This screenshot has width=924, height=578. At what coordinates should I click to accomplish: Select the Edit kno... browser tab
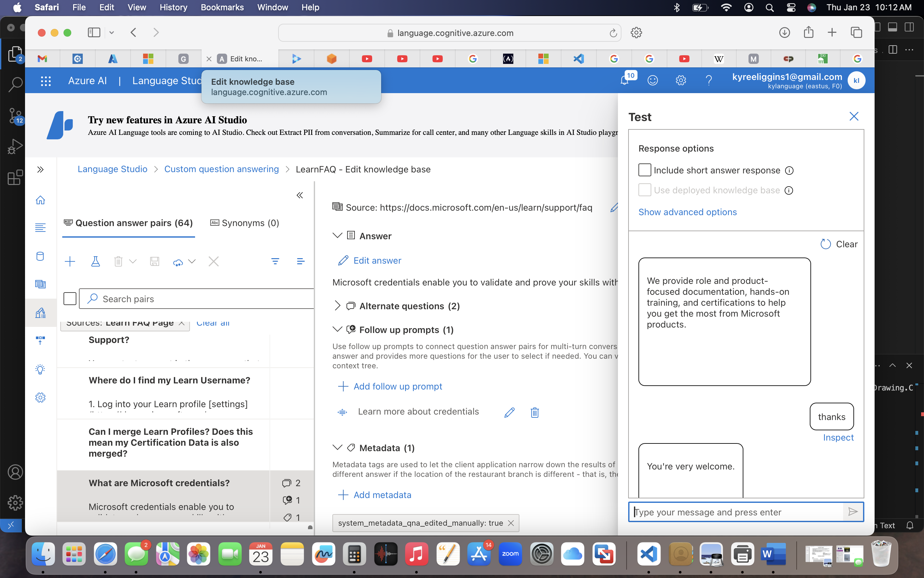pyautogui.click(x=240, y=59)
